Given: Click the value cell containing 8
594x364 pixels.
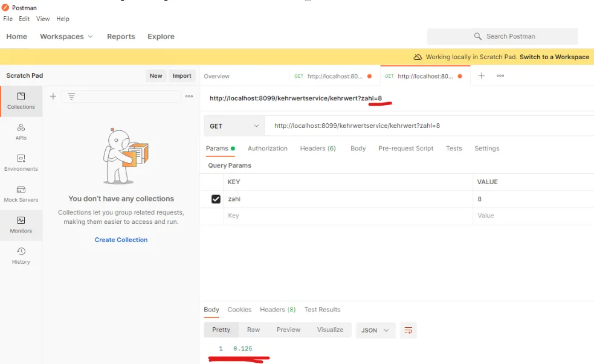Looking at the screenshot, I should pos(533,199).
